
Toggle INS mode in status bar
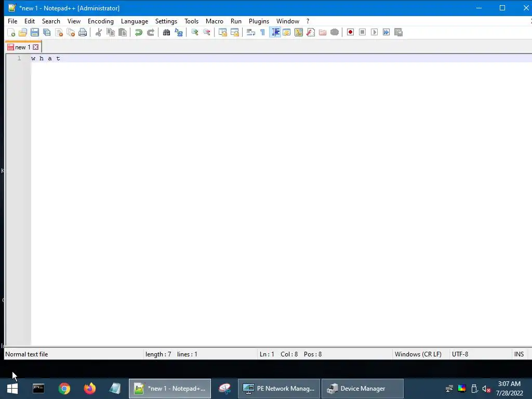point(519,354)
